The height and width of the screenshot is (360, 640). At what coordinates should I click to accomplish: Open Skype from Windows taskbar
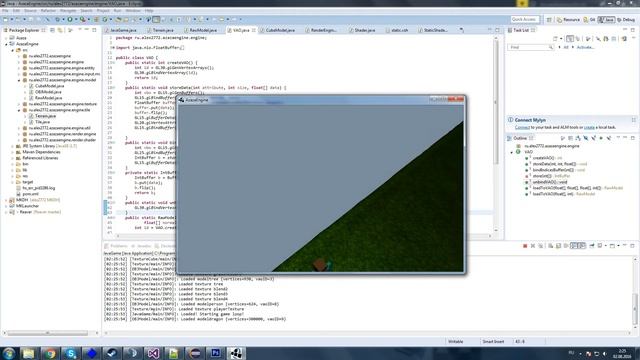(71, 353)
